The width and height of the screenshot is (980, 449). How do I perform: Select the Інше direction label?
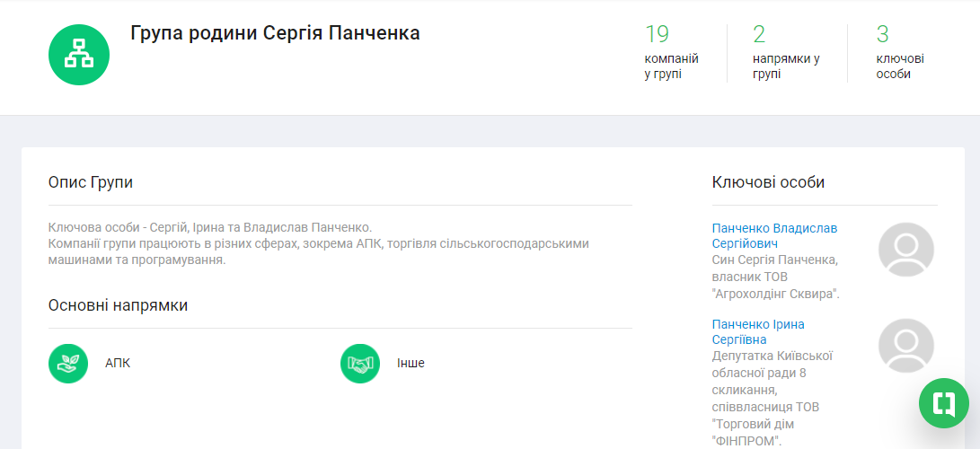pyautogui.click(x=411, y=364)
